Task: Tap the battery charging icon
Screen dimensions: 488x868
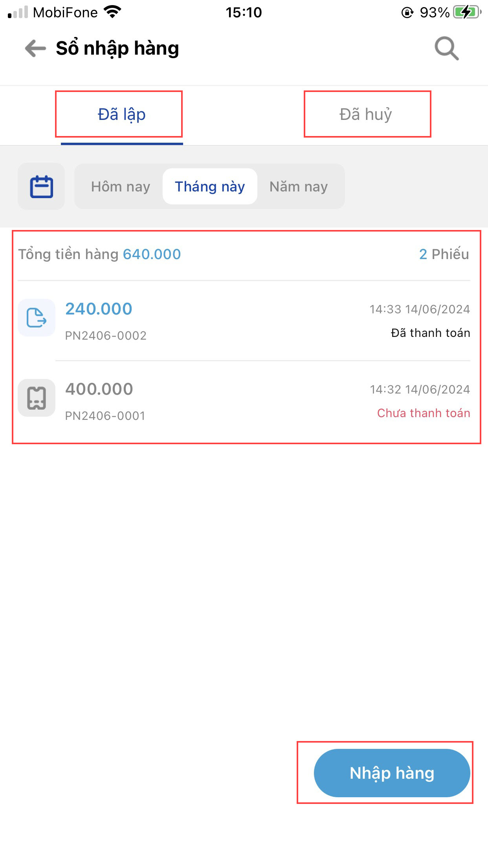Action: [x=467, y=13]
